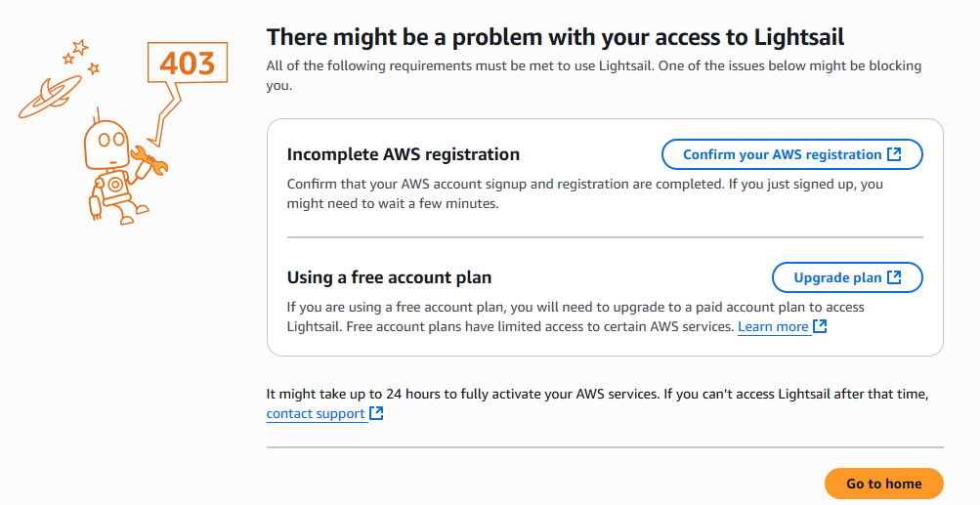Click the Lightsail access problem page title
The height and width of the screenshot is (505, 980).
click(x=555, y=37)
